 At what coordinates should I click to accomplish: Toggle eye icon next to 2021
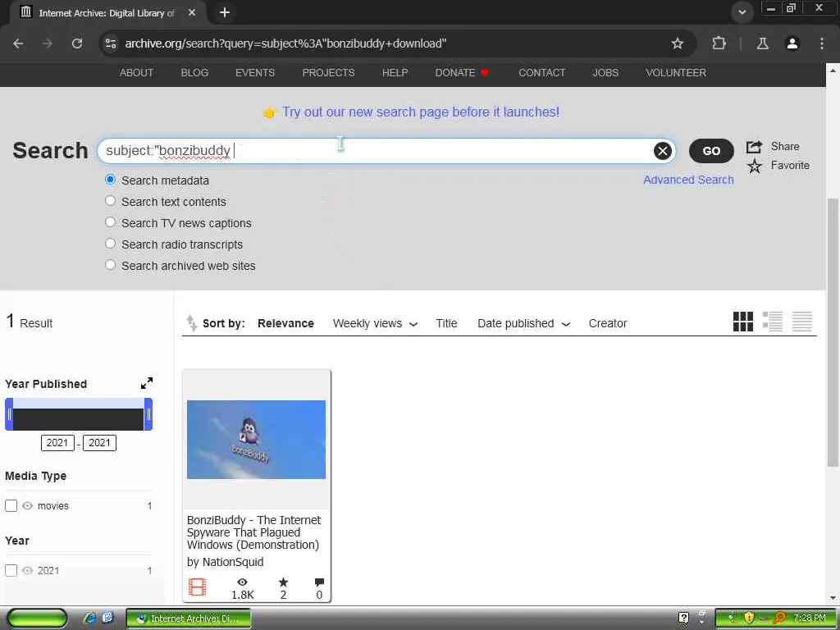point(27,571)
